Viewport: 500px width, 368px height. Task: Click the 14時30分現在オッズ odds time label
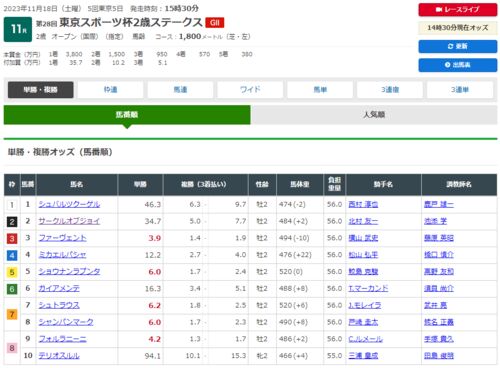[x=458, y=28]
